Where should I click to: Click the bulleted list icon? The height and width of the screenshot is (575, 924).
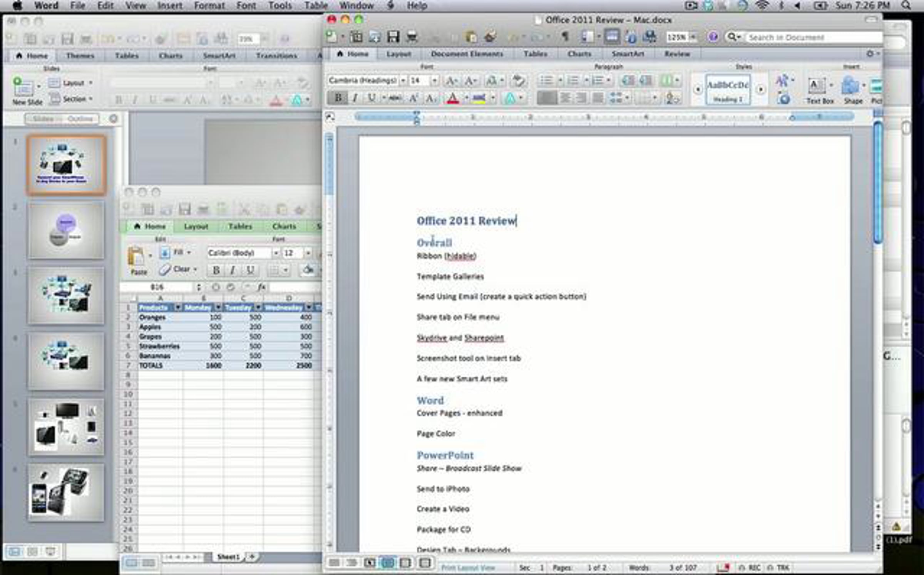(x=546, y=80)
